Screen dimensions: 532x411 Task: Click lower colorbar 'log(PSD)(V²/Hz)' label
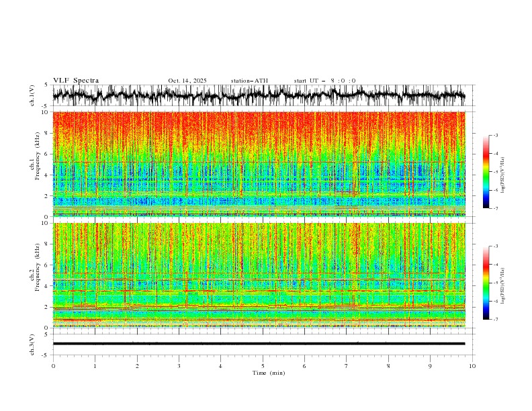pos(503,286)
